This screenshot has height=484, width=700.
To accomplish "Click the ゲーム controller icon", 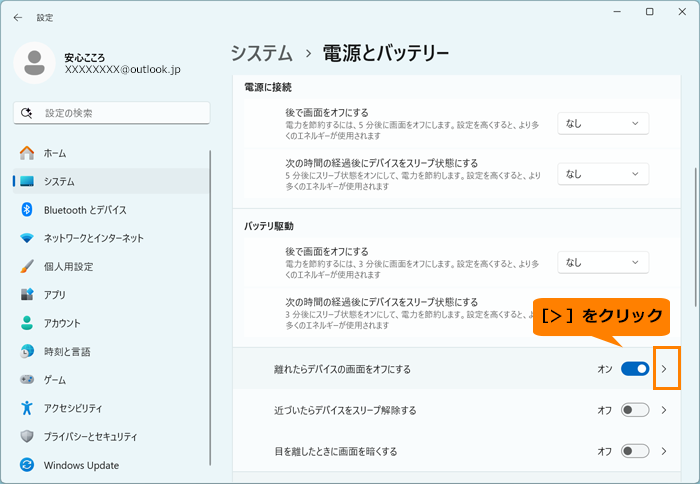I will [27, 380].
